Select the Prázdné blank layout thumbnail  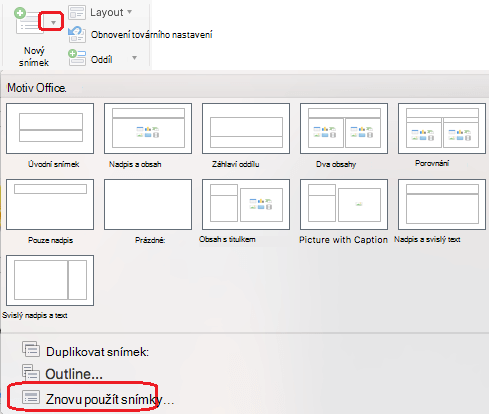(x=148, y=204)
